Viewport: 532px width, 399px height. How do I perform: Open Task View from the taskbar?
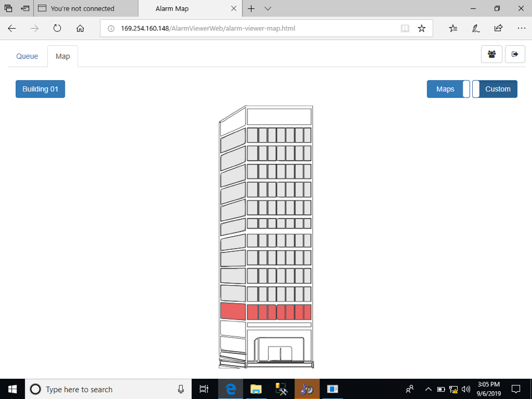point(204,389)
